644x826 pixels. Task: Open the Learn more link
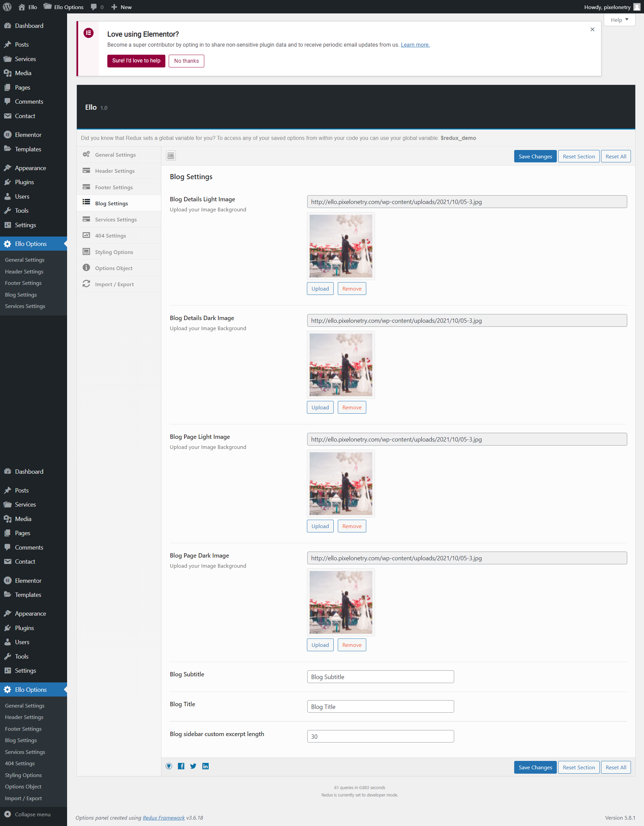(415, 45)
